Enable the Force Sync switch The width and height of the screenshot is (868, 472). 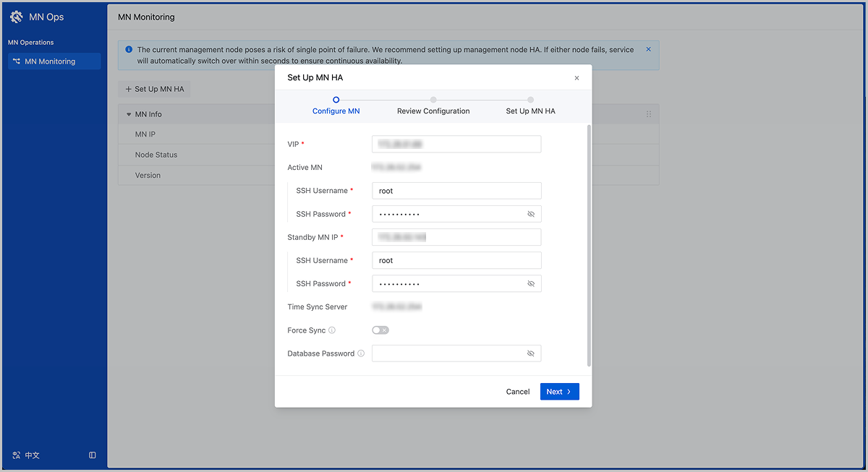(x=380, y=330)
